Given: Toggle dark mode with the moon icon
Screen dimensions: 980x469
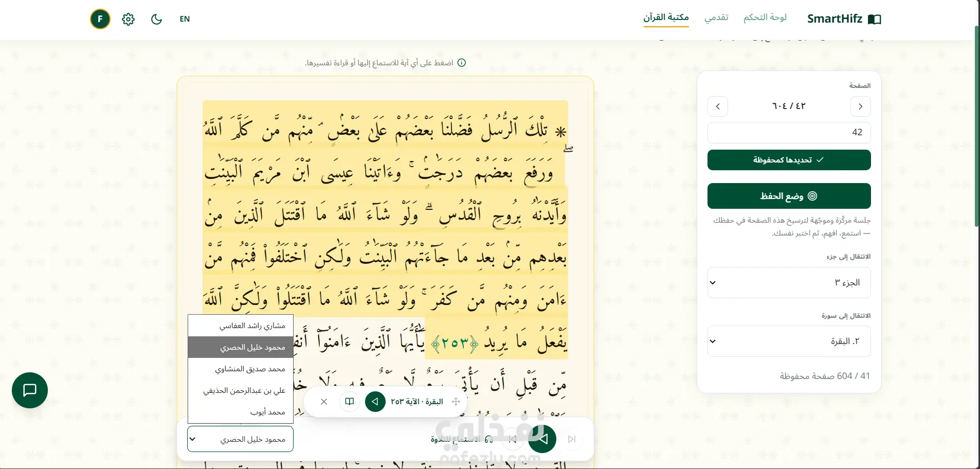Looking at the screenshot, I should click(156, 19).
